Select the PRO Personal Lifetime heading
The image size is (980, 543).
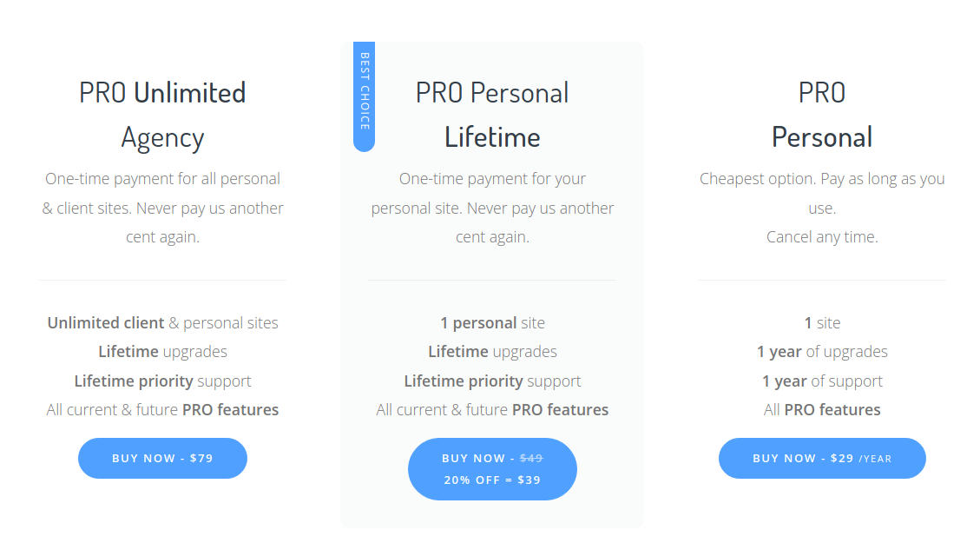click(492, 115)
